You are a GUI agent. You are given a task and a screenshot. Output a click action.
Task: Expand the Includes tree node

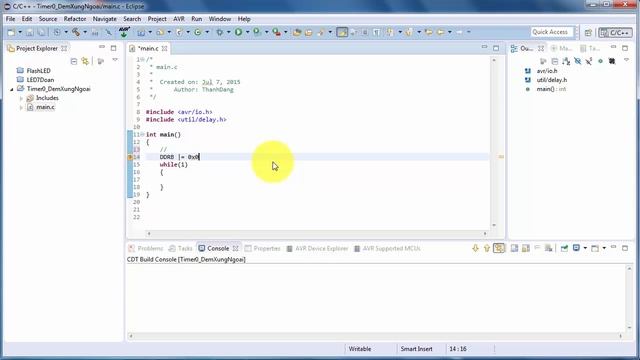pos(21,98)
